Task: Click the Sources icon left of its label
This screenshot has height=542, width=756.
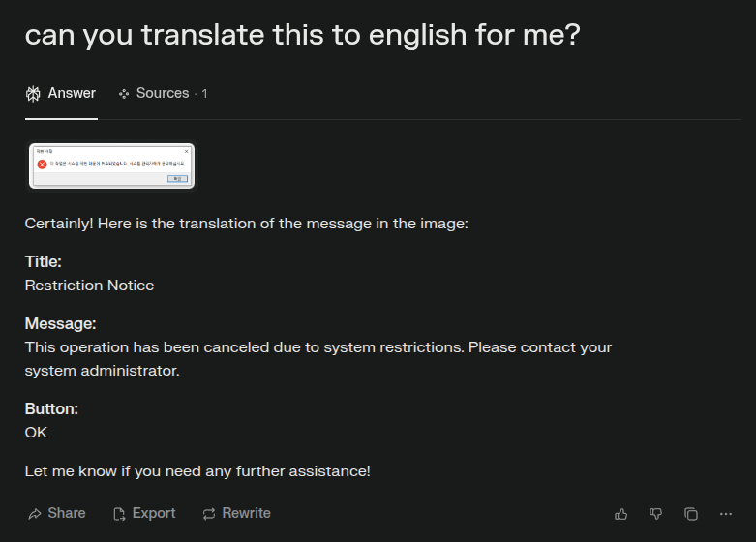Action: coord(124,94)
